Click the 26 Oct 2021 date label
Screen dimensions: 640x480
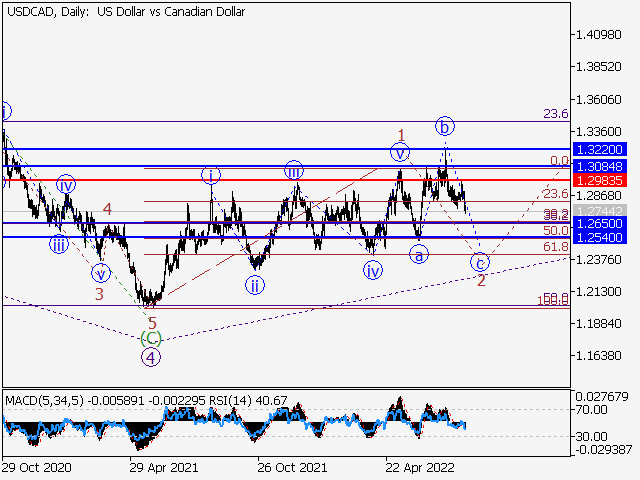[x=292, y=468]
